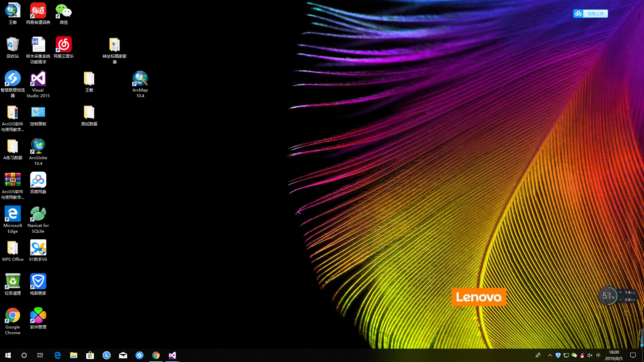Image resolution: width=644 pixels, height=362 pixels.
Task: Open Youdao Dictionary (网易有道词典) shortcut
Action: 38,12
